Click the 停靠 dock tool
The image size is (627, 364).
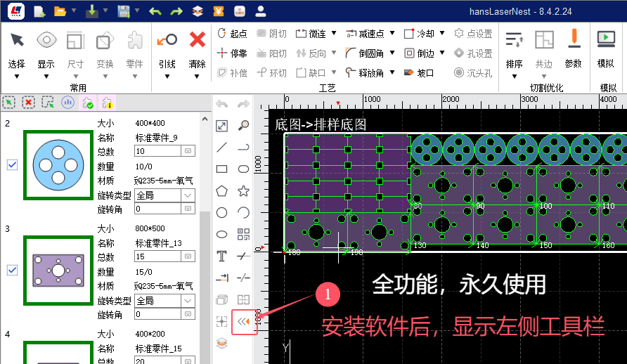233,53
